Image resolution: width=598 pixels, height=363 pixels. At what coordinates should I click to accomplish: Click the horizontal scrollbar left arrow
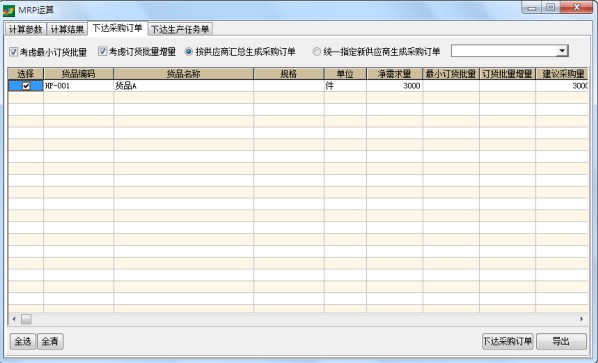14,319
